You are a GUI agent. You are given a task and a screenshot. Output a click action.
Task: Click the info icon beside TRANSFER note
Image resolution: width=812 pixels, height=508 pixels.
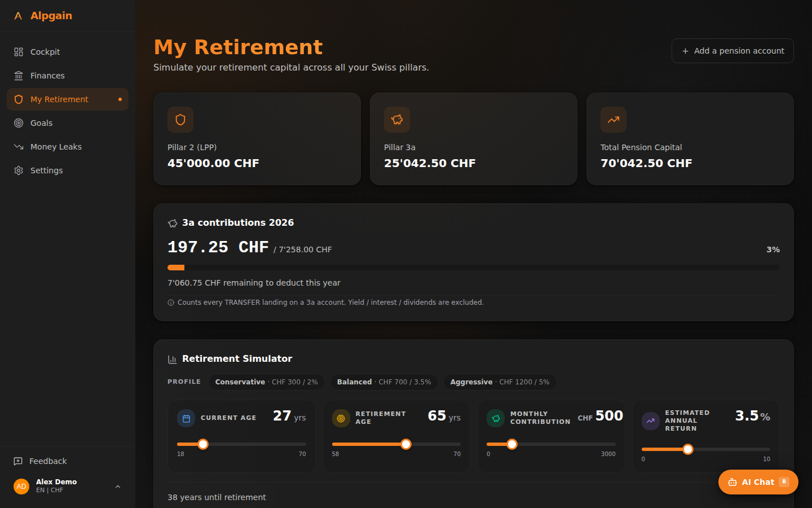(171, 303)
